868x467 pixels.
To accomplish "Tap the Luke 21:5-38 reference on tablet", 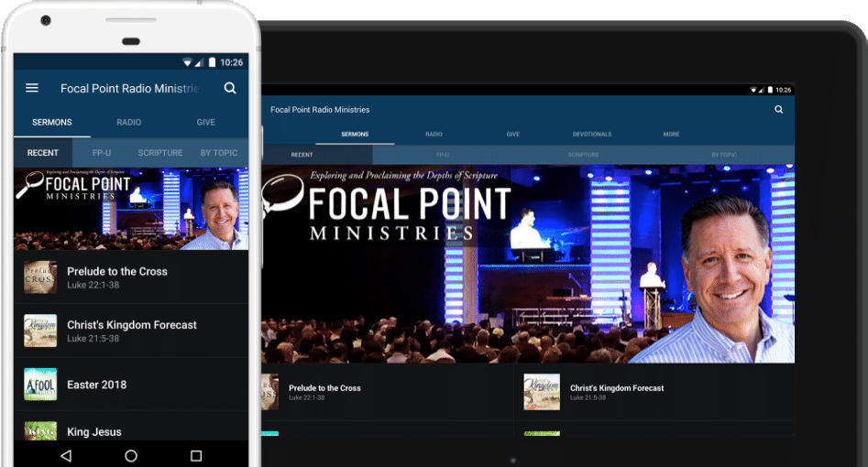I will pos(588,397).
